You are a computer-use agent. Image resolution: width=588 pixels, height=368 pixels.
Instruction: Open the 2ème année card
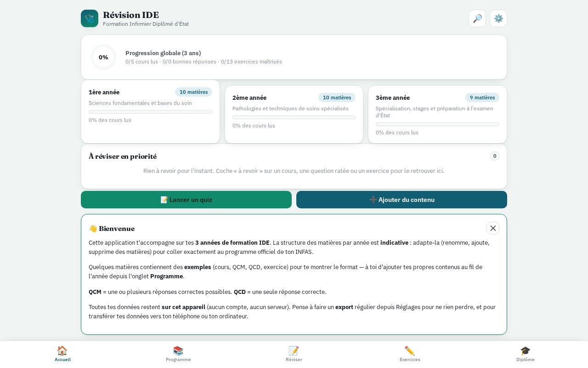(294, 115)
